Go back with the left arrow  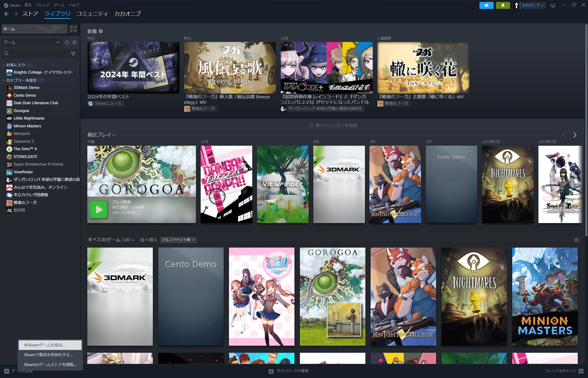point(6,14)
